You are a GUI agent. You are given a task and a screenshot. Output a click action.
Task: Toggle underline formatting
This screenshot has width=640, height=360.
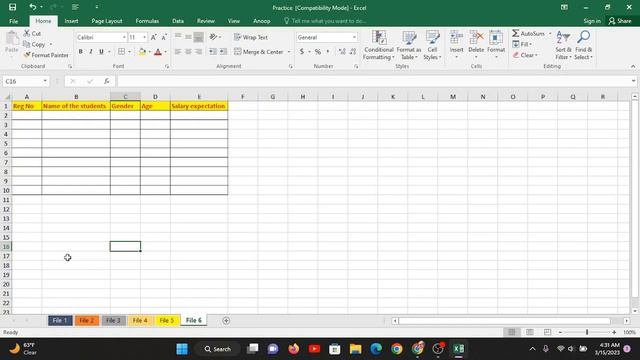pos(101,52)
